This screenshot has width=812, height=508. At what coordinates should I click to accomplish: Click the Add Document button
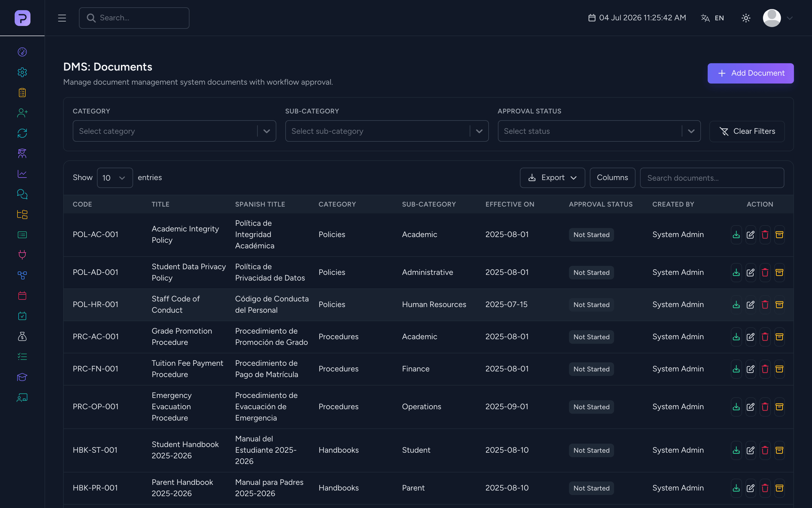click(x=751, y=73)
